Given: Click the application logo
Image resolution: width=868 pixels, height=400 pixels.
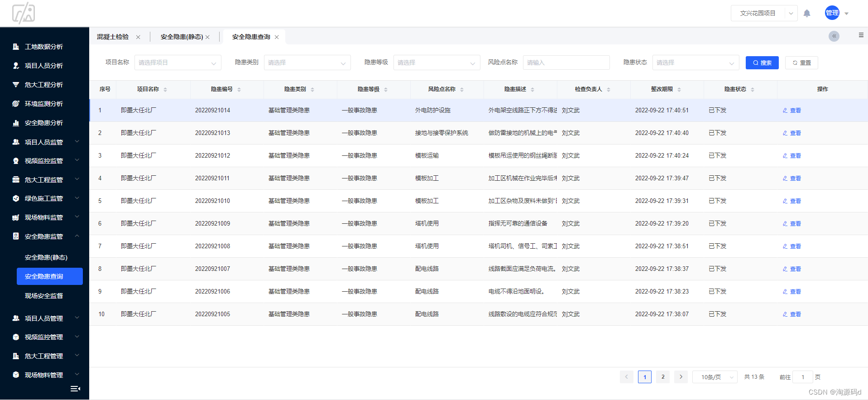Looking at the screenshot, I should tap(24, 13).
